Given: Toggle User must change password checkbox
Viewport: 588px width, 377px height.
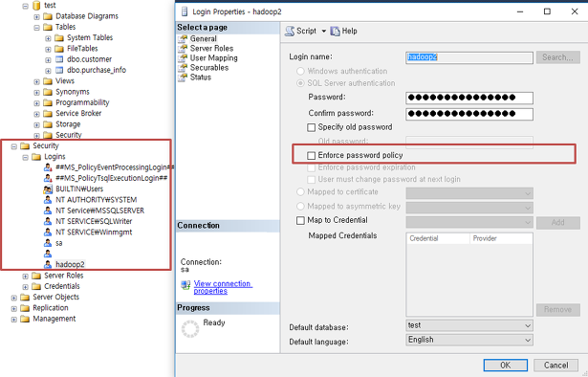Looking at the screenshot, I should coord(312,180).
